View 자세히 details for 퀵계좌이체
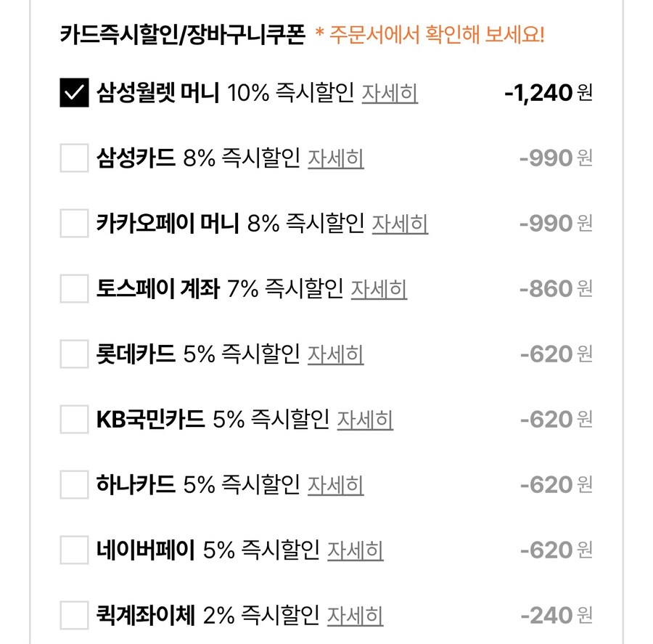This screenshot has height=644, width=653. [356, 616]
